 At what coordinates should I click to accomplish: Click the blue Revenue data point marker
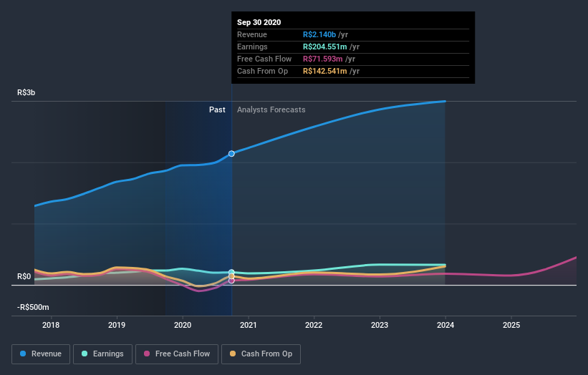231,154
